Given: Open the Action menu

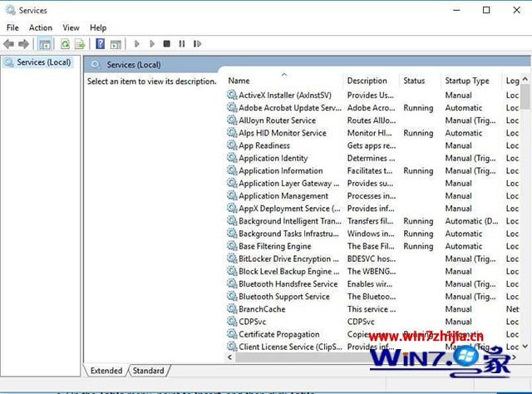Looking at the screenshot, I should point(41,27).
